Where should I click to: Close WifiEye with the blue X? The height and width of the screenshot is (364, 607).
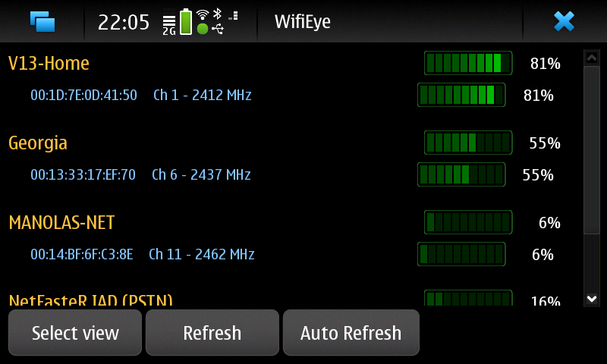tap(564, 21)
